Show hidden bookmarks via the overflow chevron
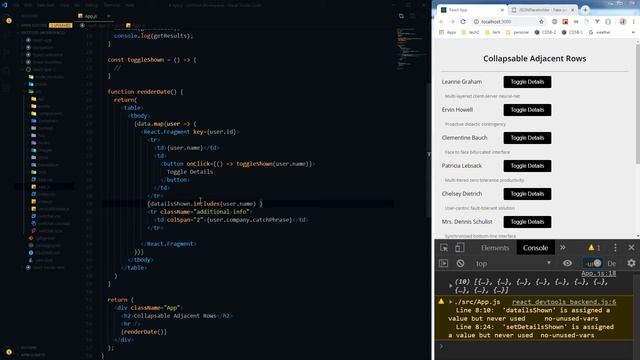The width and height of the screenshot is (640, 360). pyautogui.click(x=633, y=32)
